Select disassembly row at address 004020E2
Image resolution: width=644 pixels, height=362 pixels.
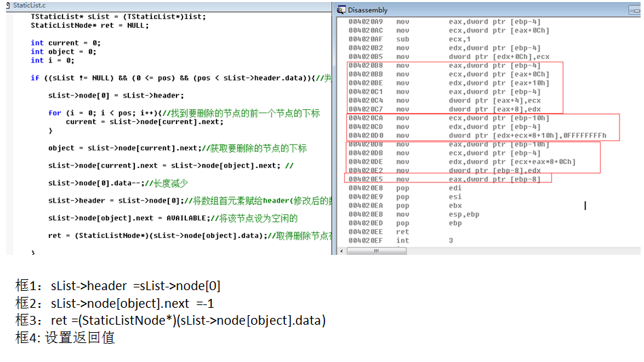coord(444,171)
